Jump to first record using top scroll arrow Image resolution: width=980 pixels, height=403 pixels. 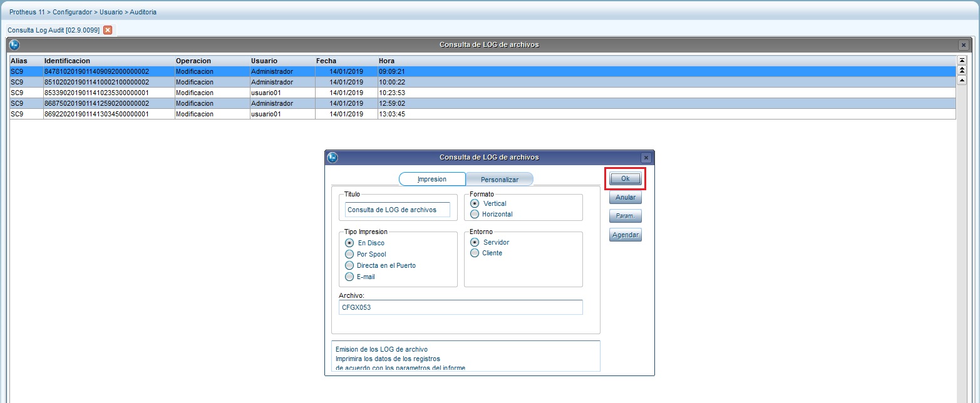tap(962, 61)
